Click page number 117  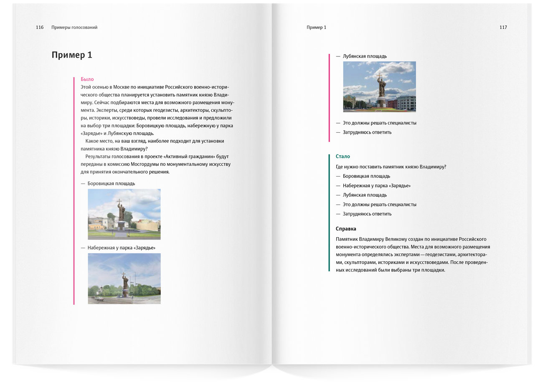coord(503,28)
